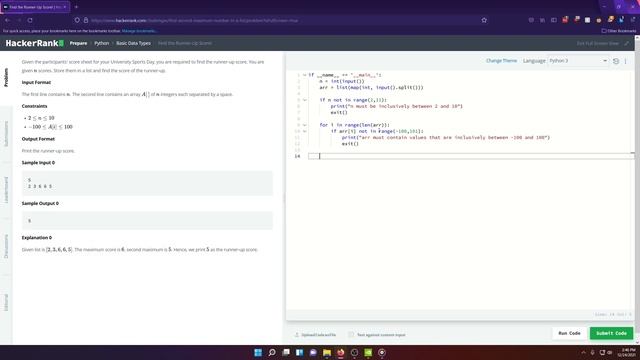640x360 pixels.
Task: Click the 'Constraints' heading
Action: [x=35, y=106]
